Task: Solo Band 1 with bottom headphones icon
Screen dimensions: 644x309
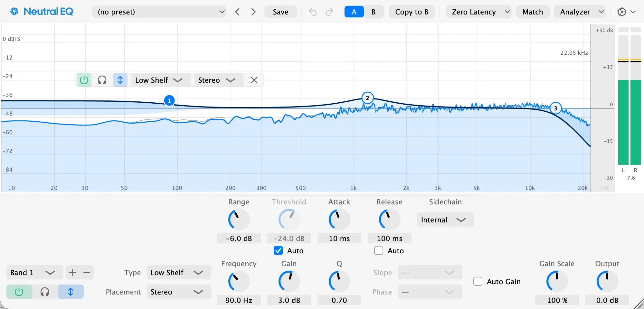Action: point(45,292)
